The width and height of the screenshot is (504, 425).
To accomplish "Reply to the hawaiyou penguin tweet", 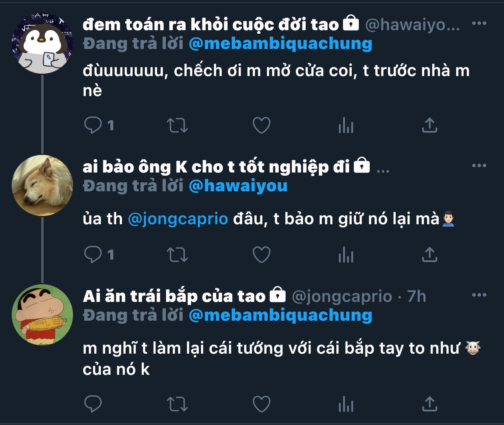I will point(93,125).
